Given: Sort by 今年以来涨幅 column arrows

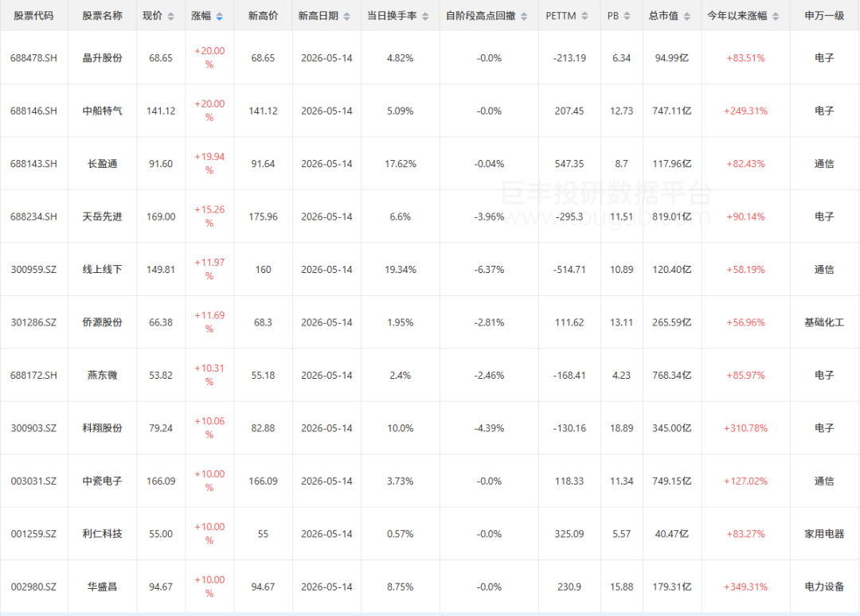Looking at the screenshot, I should click(776, 17).
